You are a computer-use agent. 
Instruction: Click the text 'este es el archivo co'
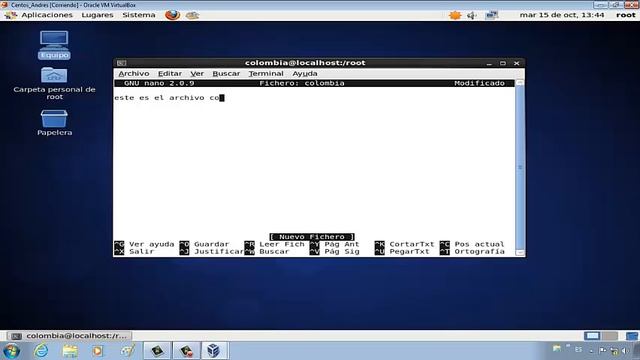point(167,98)
